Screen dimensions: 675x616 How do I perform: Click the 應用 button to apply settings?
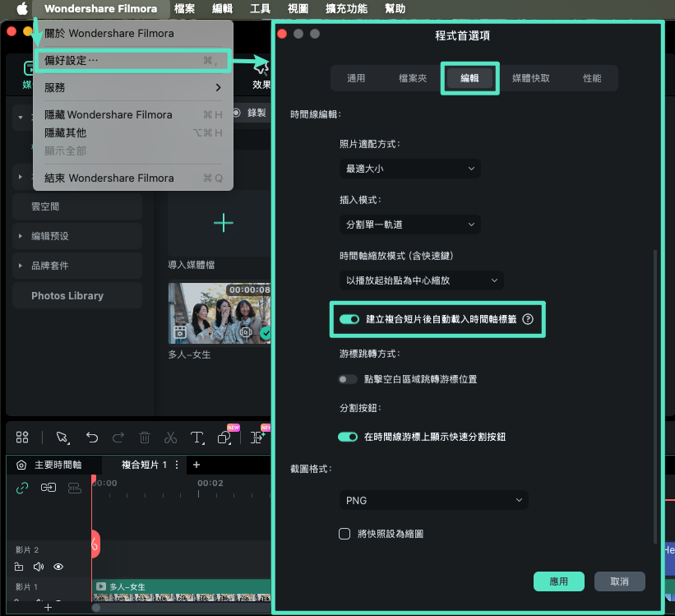click(x=558, y=581)
